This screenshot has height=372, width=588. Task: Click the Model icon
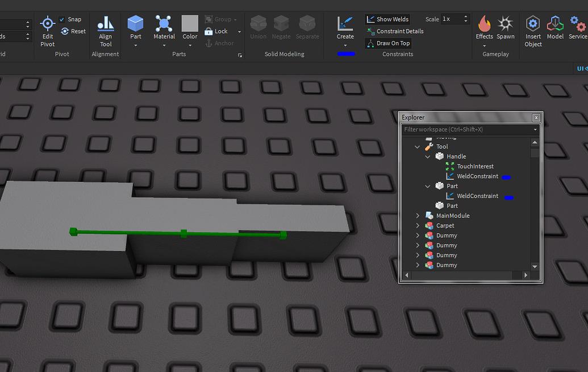[555, 27]
